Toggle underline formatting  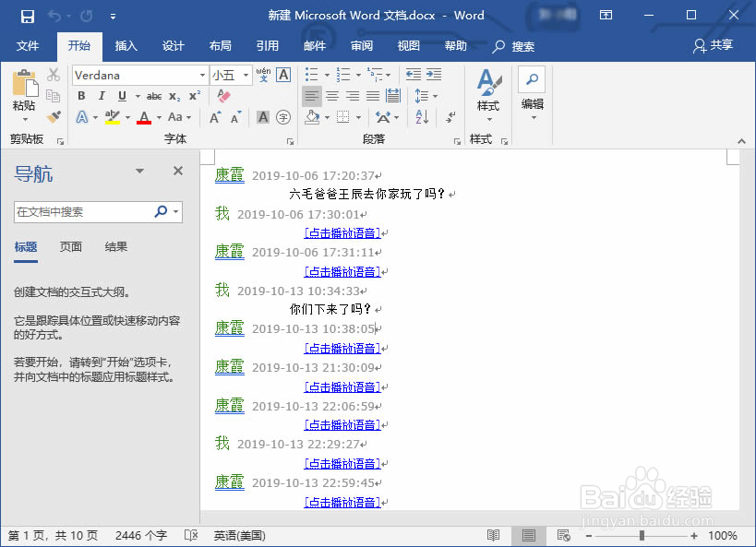coord(121,96)
